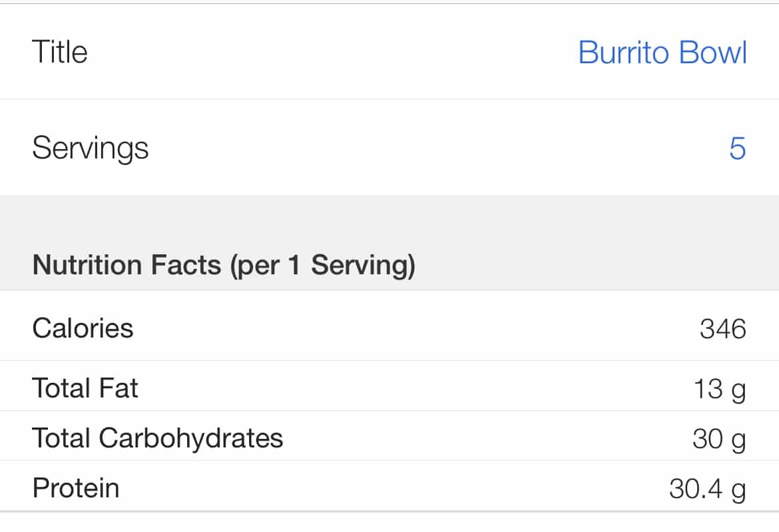Tap the Total Fat label
The width and height of the screenshot is (779, 532).
(x=85, y=388)
